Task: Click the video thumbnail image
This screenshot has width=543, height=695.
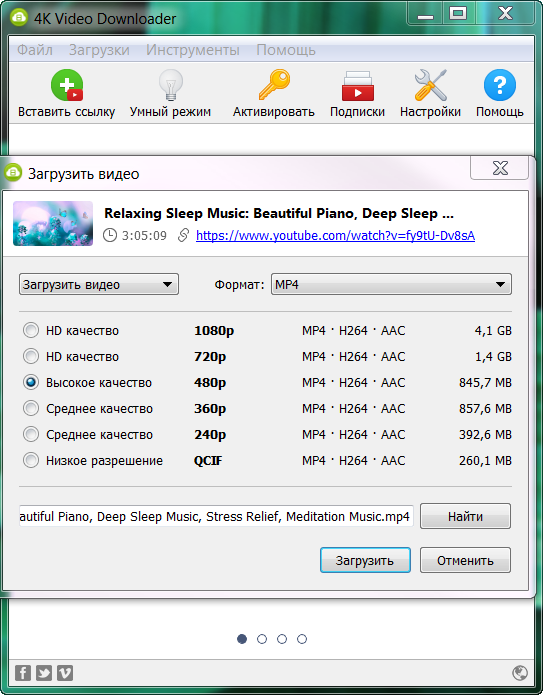Action: coord(53,223)
